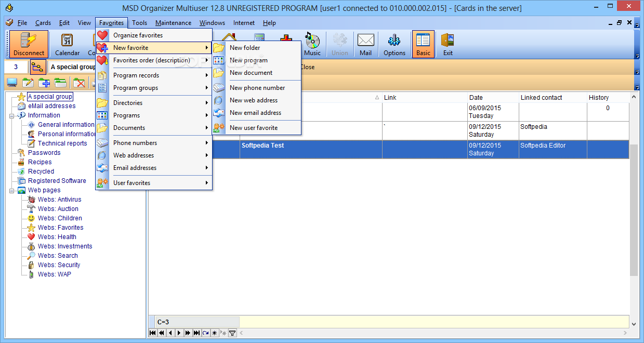644x343 pixels.
Task: Expand the Documents submenu
Action: coord(154,128)
